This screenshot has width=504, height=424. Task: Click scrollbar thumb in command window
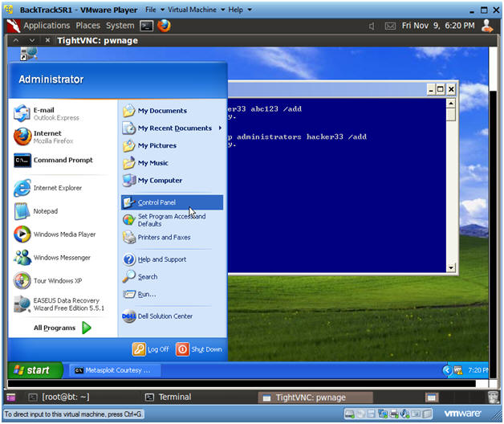pyautogui.click(x=451, y=114)
